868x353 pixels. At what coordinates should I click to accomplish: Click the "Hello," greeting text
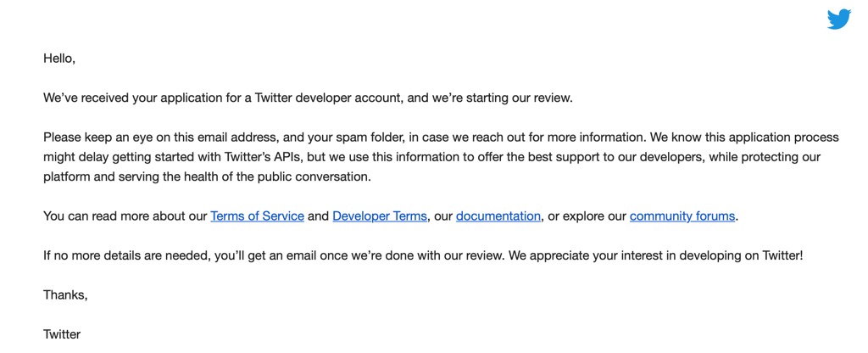(59, 59)
